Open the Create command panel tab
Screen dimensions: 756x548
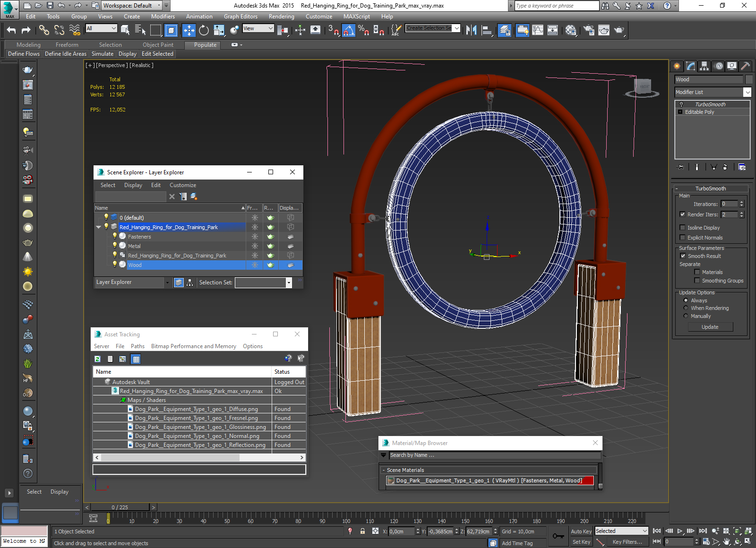point(677,66)
